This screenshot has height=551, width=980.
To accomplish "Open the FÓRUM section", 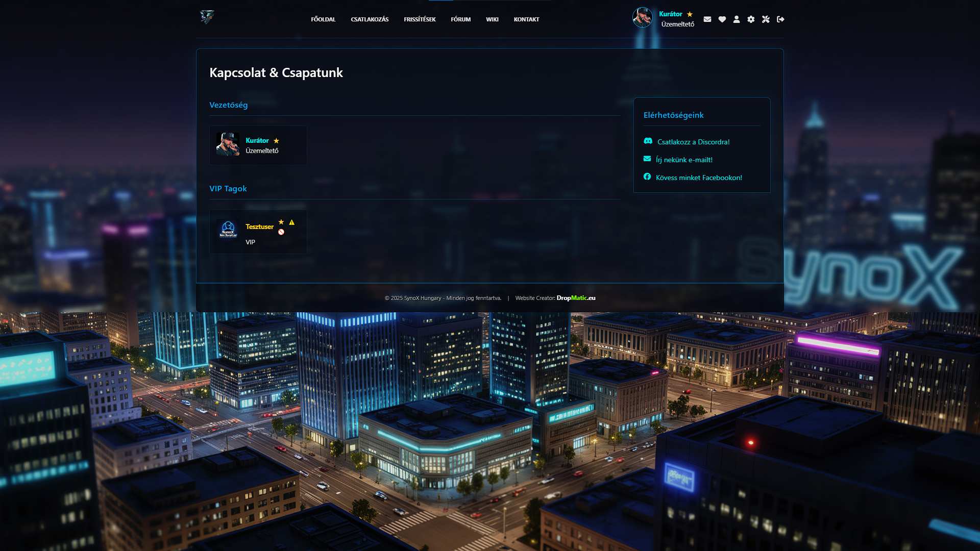I will (460, 19).
